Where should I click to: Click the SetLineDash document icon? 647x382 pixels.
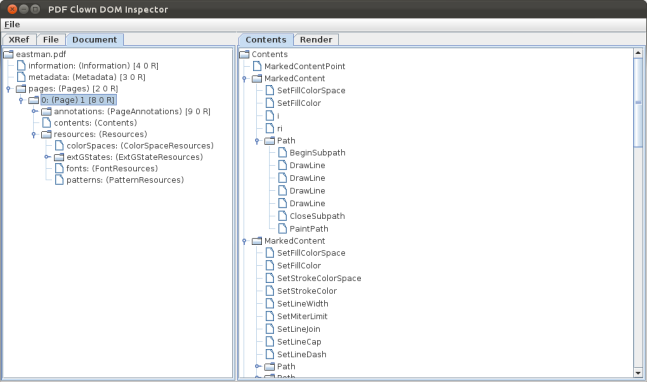click(x=270, y=354)
